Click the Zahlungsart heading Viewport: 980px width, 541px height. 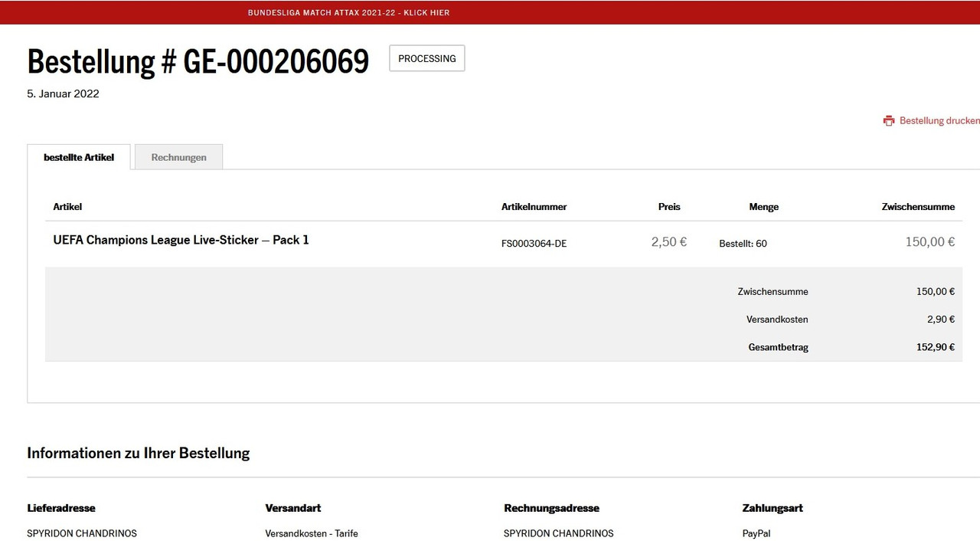pyautogui.click(x=773, y=508)
